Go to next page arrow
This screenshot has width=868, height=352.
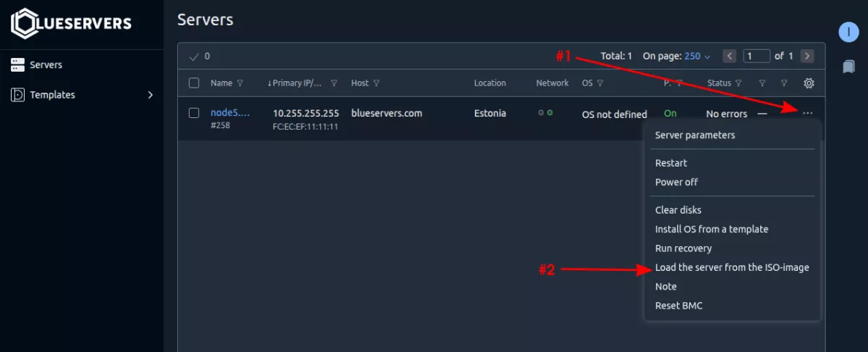(x=808, y=56)
